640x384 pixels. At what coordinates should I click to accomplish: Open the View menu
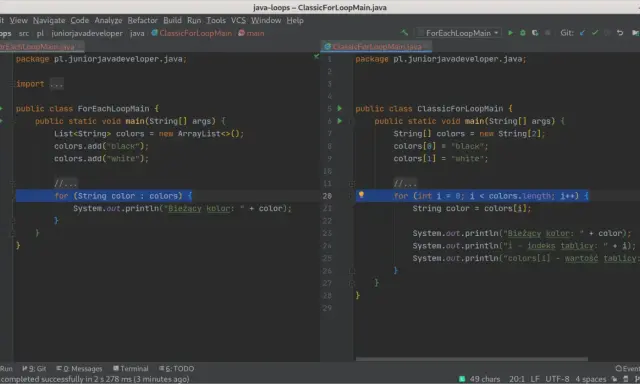18,20
